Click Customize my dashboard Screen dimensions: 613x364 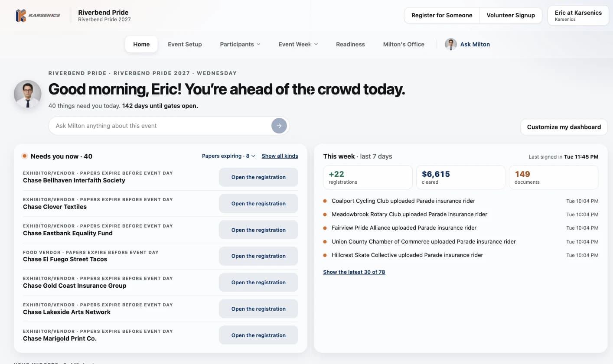coord(564,127)
